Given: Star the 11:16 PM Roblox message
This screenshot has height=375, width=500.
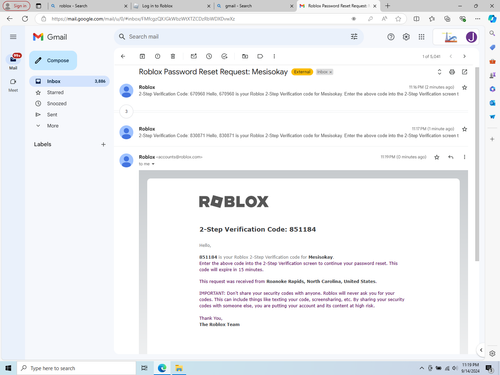Looking at the screenshot, I should pyautogui.click(x=465, y=87).
